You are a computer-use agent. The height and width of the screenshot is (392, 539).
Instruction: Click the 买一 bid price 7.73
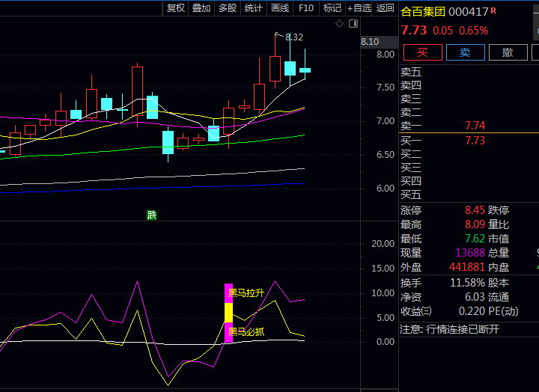475,140
